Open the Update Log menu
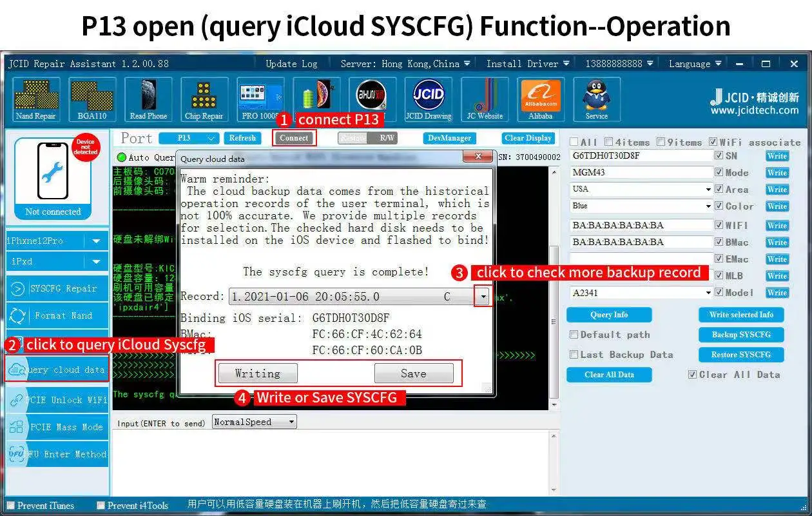 pyautogui.click(x=291, y=64)
